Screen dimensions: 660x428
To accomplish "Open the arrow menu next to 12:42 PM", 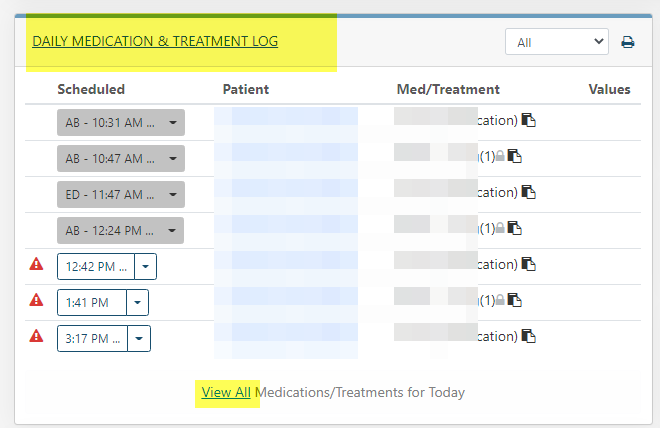I will [x=145, y=266].
